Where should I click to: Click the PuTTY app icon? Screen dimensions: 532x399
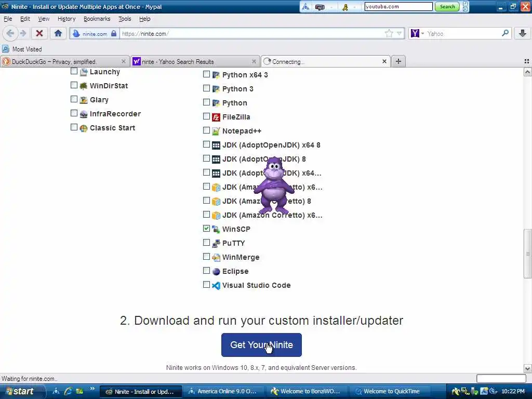tap(216, 243)
